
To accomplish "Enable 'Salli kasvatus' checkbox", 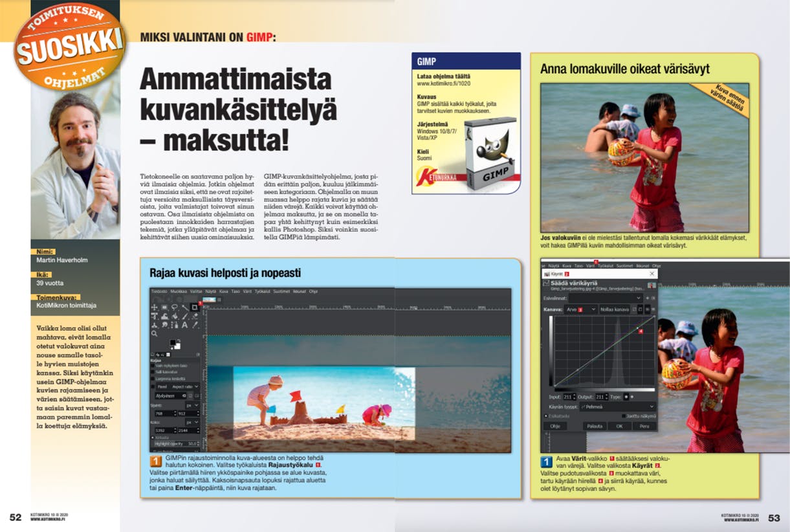I will pos(153,372).
